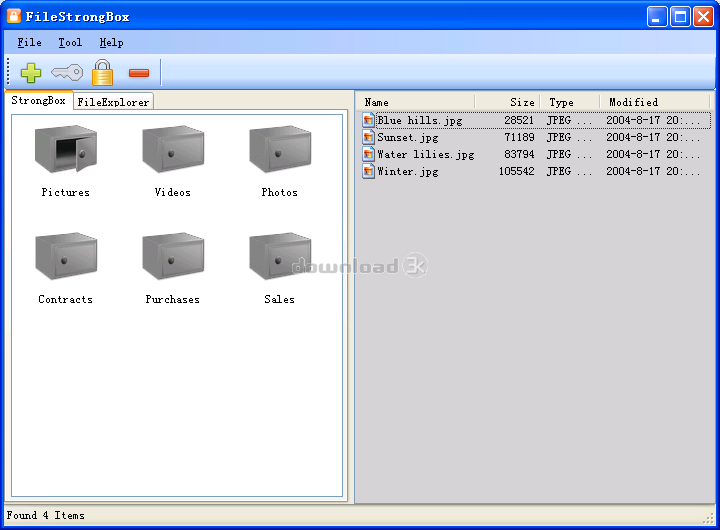Open the Tool menu
This screenshot has height=530, width=720.
[x=70, y=43]
